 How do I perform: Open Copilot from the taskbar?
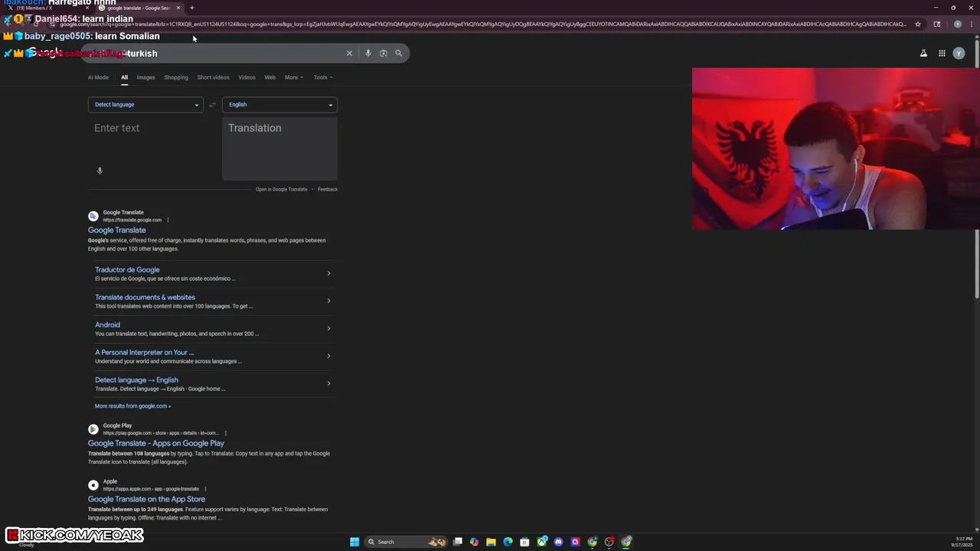click(474, 542)
